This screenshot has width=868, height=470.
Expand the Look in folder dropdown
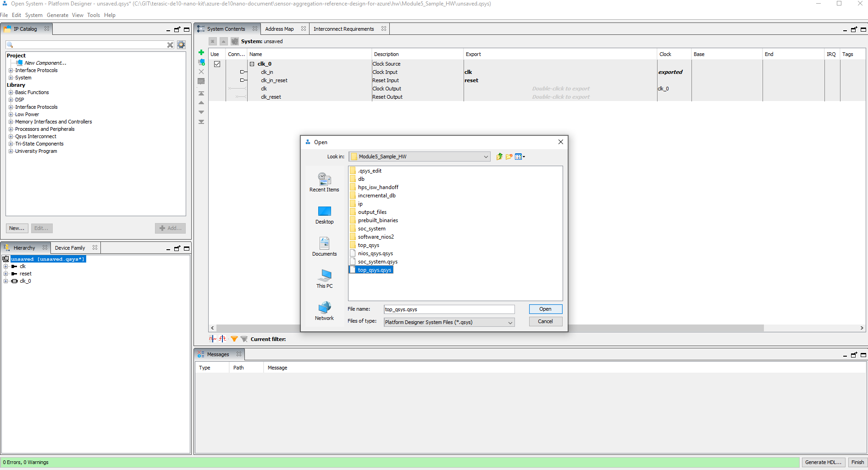click(486, 157)
